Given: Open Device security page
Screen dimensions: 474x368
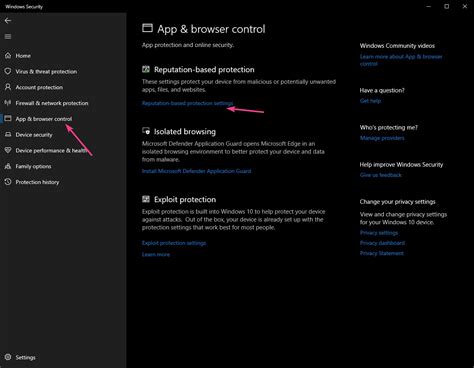Looking at the screenshot, I should point(34,135).
